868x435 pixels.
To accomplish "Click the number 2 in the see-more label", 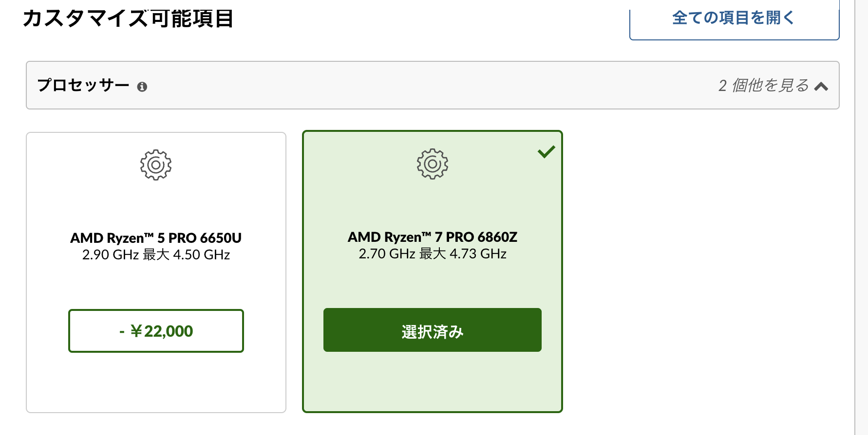I will (723, 86).
